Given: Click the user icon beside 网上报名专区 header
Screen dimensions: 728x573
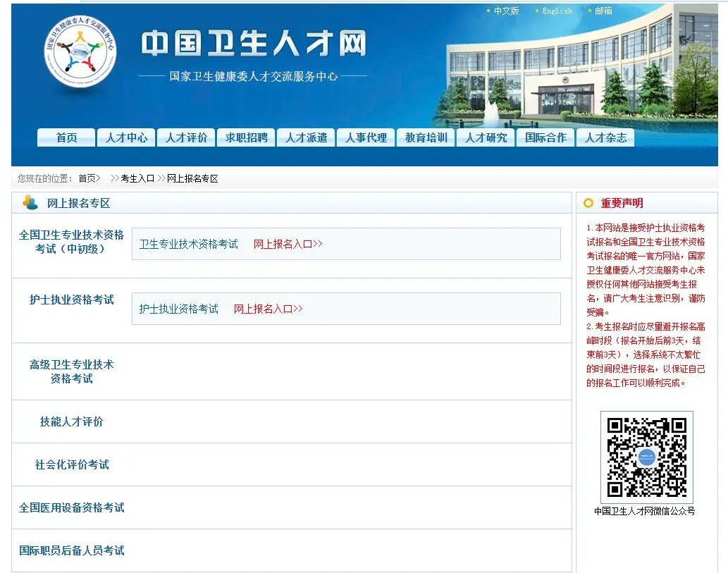Looking at the screenshot, I should tap(29, 203).
